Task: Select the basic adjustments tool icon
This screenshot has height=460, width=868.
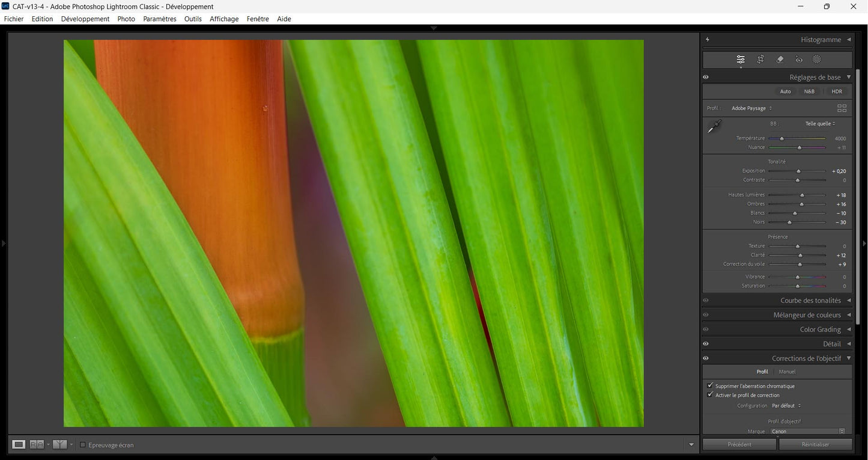Action: 740,59
